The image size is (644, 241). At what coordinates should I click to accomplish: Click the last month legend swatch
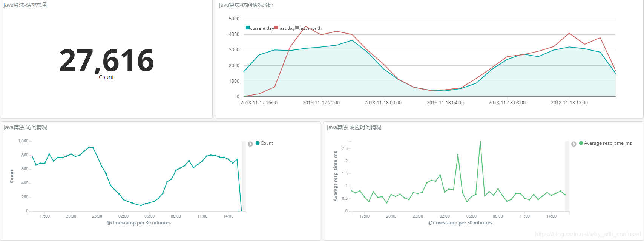point(297,28)
